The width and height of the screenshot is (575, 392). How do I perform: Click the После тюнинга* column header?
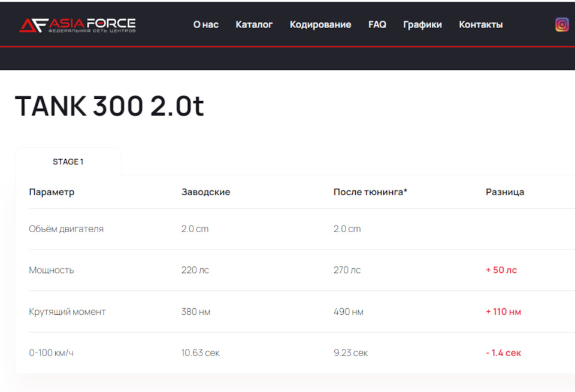(x=370, y=192)
